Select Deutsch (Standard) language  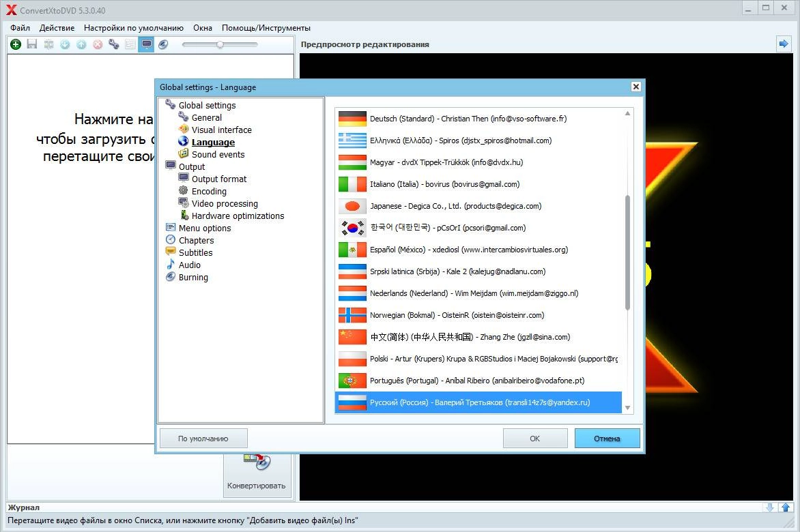pyautogui.click(x=478, y=119)
